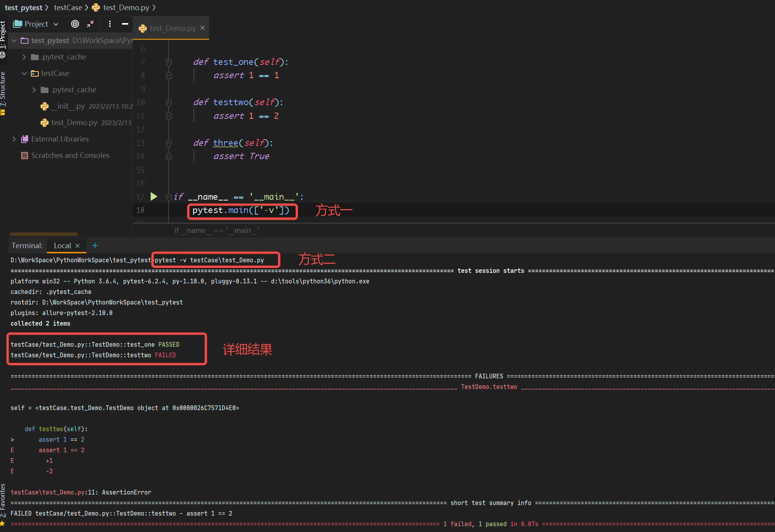The image size is (775, 532).
Task: Click the 'FAILED testCase/test_Demo.py::TestDemo::testtwo' summary line
Action: coord(121,513)
